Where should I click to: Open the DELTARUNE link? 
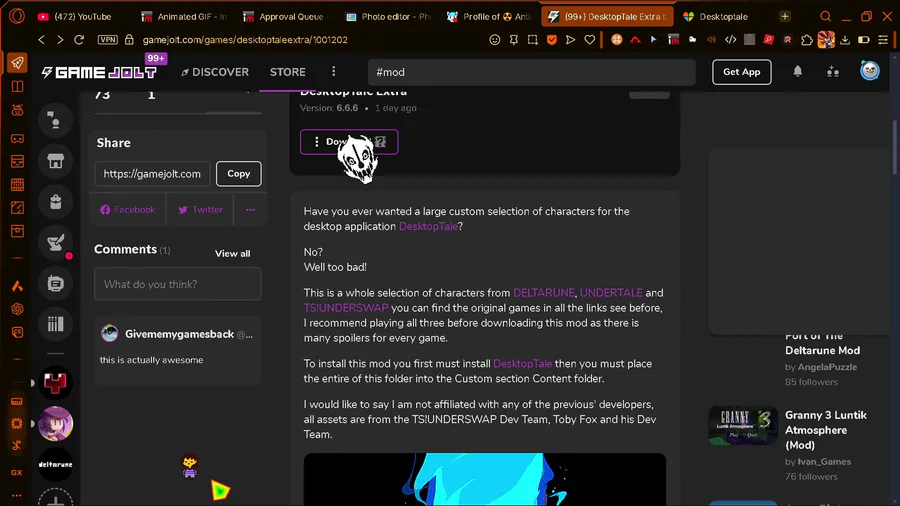pos(544,293)
